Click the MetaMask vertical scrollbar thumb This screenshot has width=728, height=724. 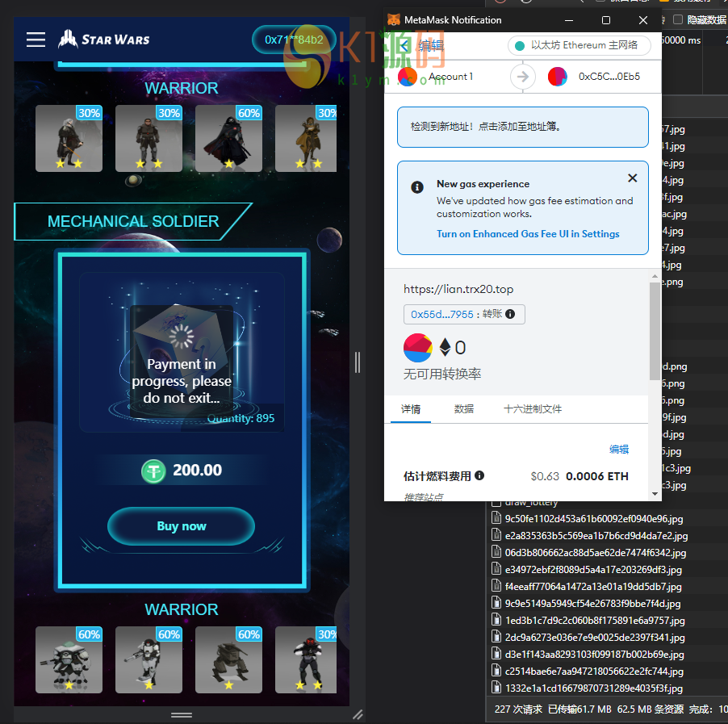click(655, 331)
